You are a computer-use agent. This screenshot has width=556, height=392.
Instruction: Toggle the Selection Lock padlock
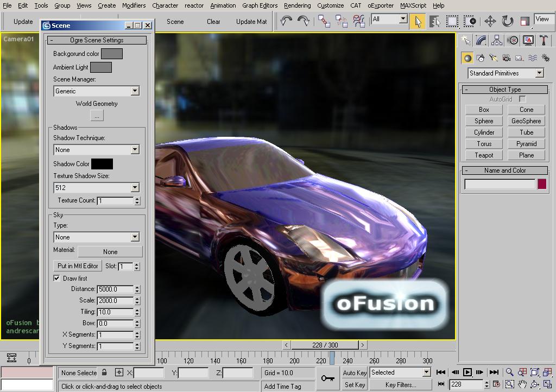pos(104,372)
